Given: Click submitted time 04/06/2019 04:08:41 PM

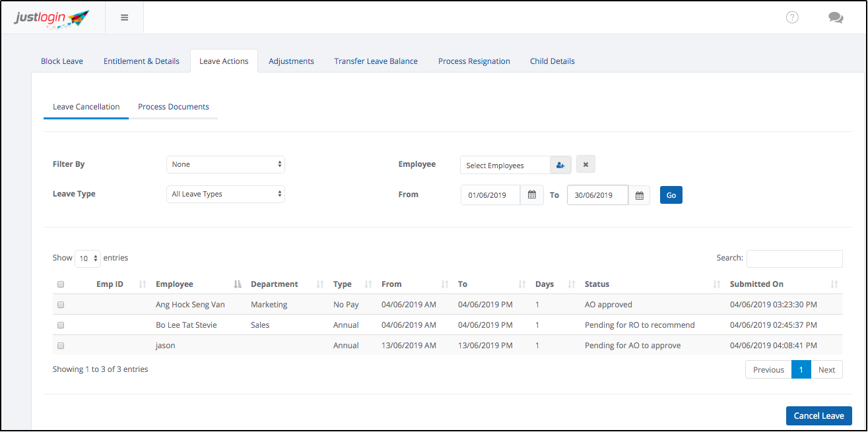Looking at the screenshot, I should click(774, 346).
